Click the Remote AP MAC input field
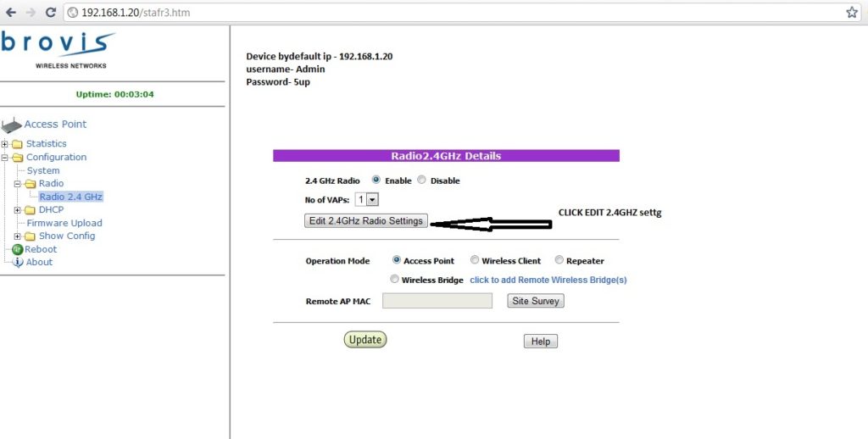 (437, 301)
